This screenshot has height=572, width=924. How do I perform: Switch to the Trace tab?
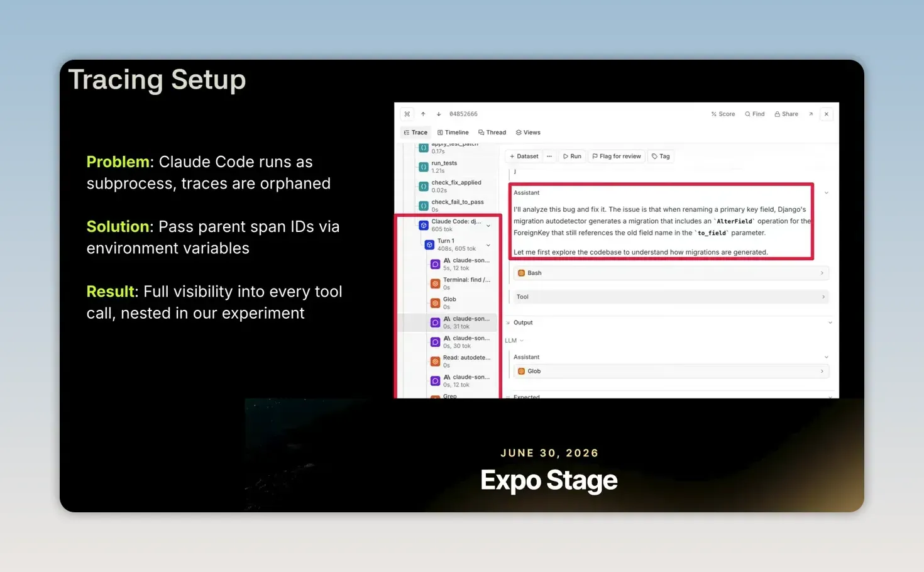[415, 133]
